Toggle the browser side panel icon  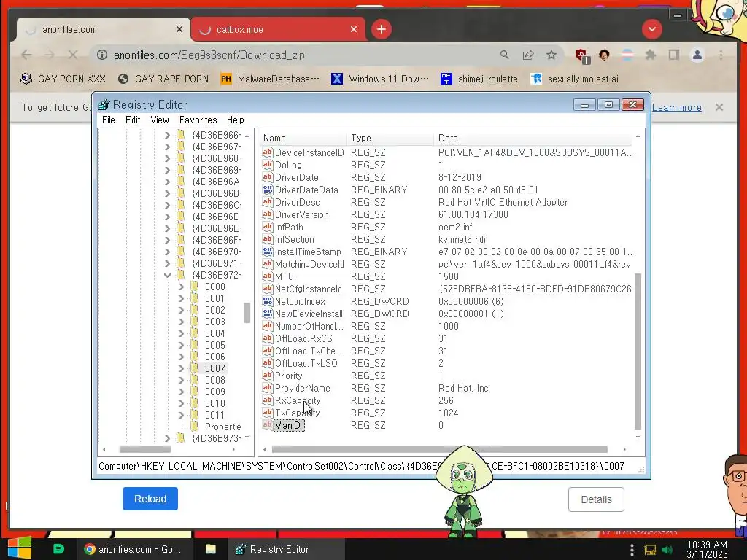pos(673,55)
